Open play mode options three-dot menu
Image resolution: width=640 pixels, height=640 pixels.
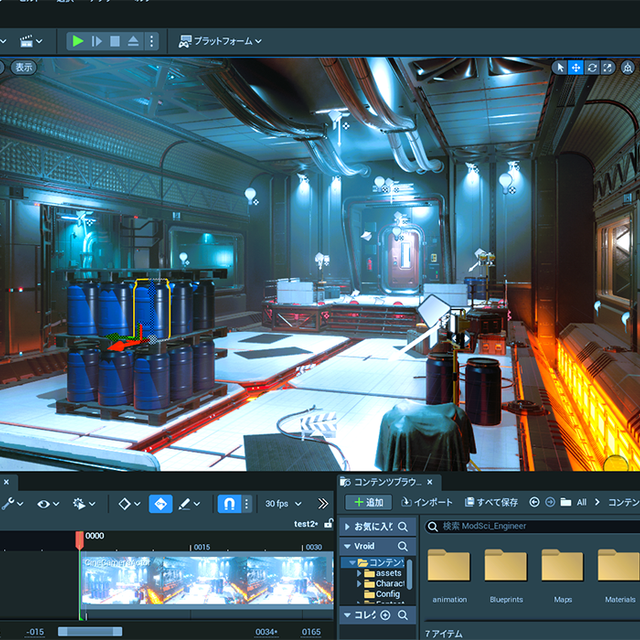[x=151, y=41]
